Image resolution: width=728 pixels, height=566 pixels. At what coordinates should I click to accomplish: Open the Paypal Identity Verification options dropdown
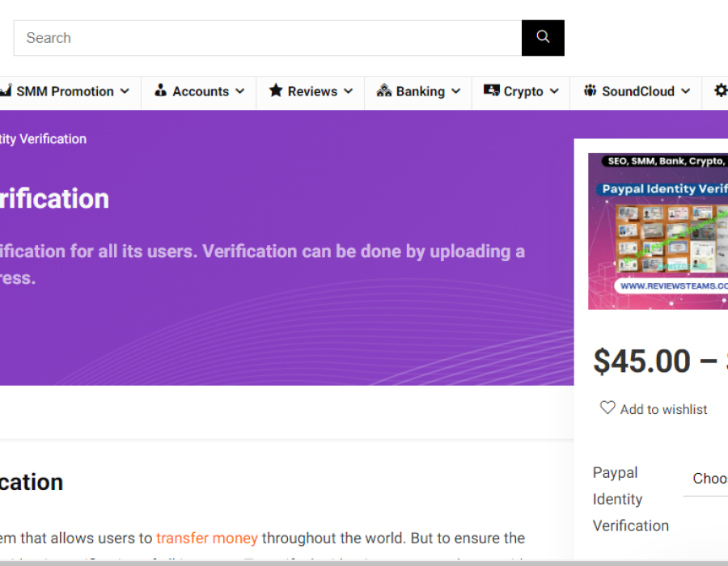[x=708, y=479]
